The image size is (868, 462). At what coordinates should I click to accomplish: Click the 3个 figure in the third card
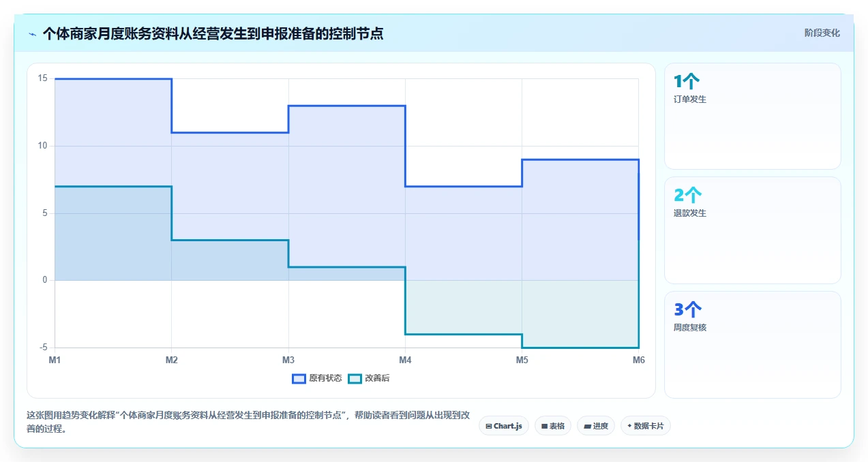(687, 310)
